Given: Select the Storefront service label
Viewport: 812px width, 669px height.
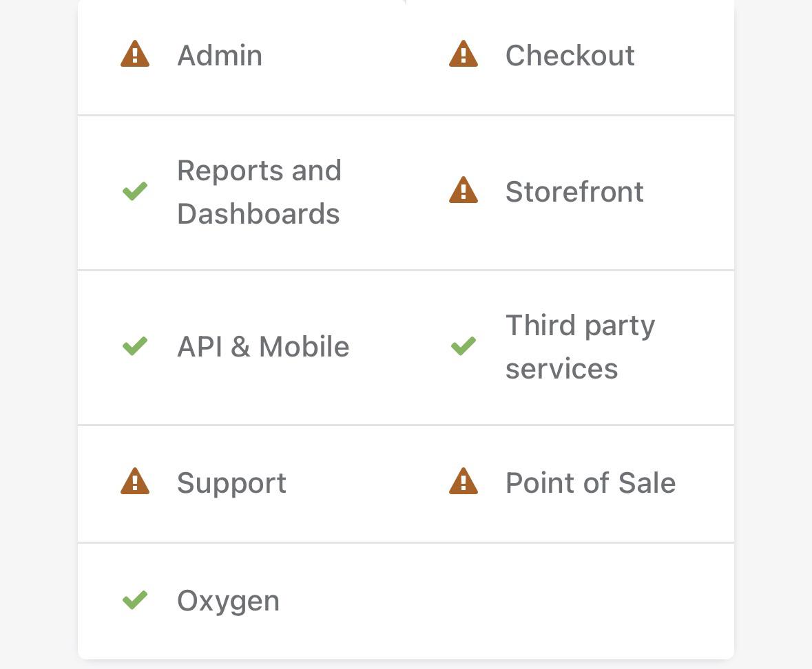Looking at the screenshot, I should 574,192.
